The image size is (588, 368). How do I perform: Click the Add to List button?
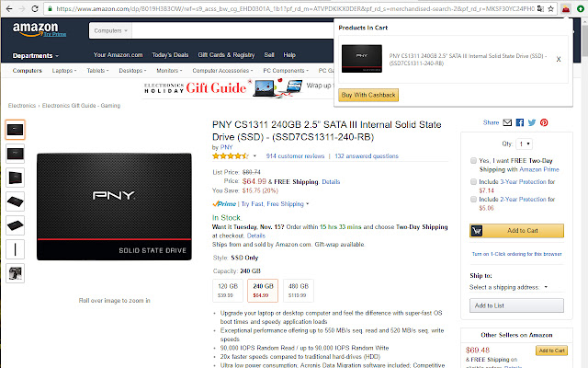(x=516, y=305)
